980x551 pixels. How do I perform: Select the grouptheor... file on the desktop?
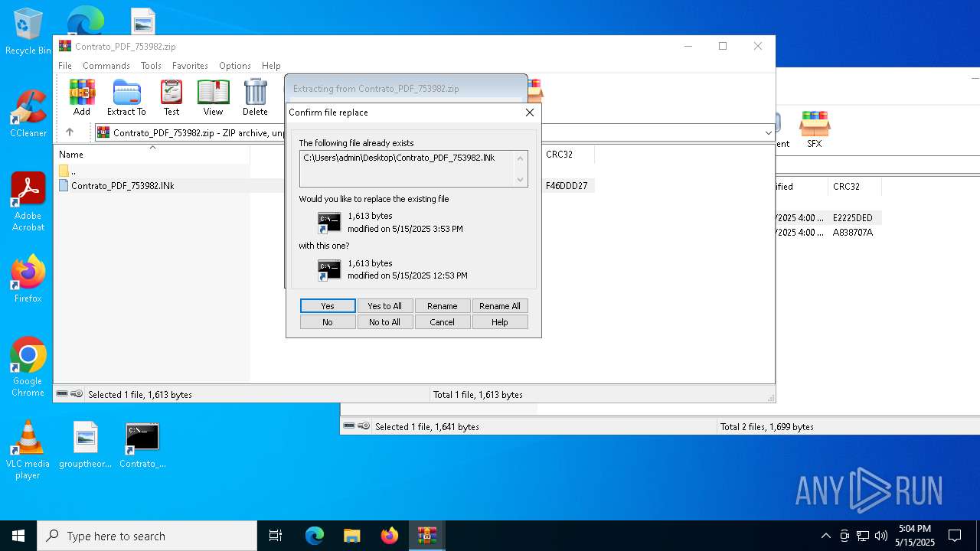[86, 445]
